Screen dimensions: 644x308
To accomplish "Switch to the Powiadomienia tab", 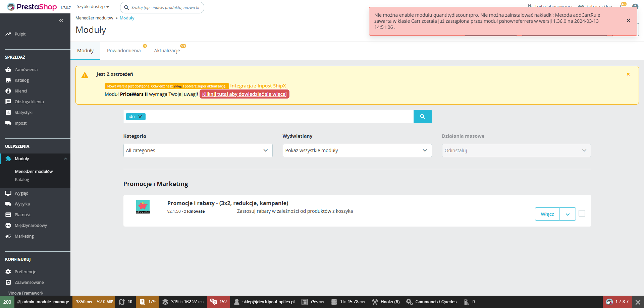I will [x=124, y=51].
